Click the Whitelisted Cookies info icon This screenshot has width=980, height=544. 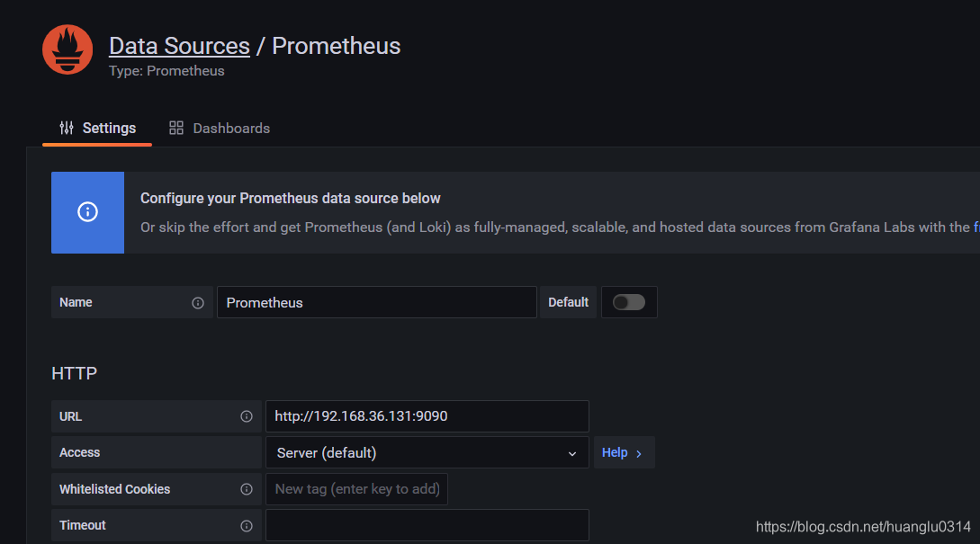(x=246, y=489)
